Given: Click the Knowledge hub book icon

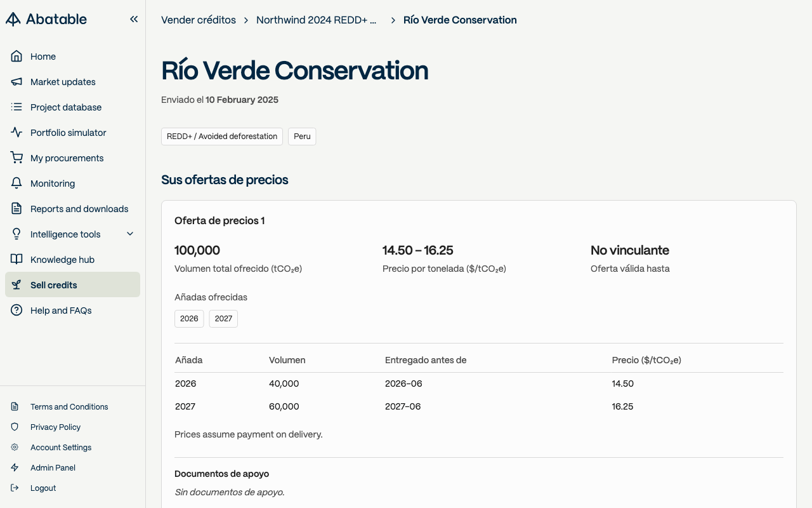Looking at the screenshot, I should [x=16, y=260].
